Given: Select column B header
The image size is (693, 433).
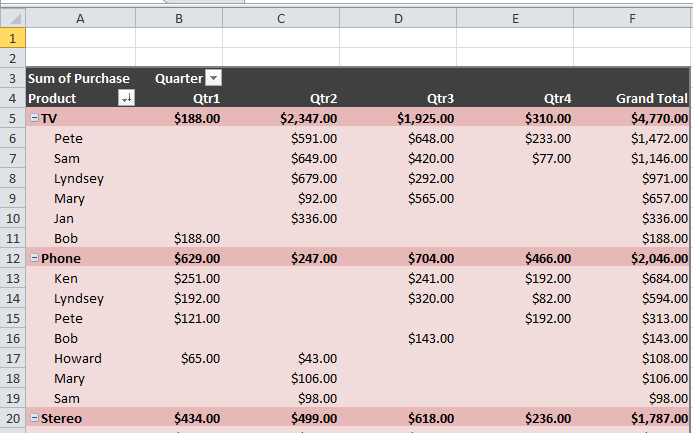Looking at the screenshot, I should pyautogui.click(x=178, y=18).
